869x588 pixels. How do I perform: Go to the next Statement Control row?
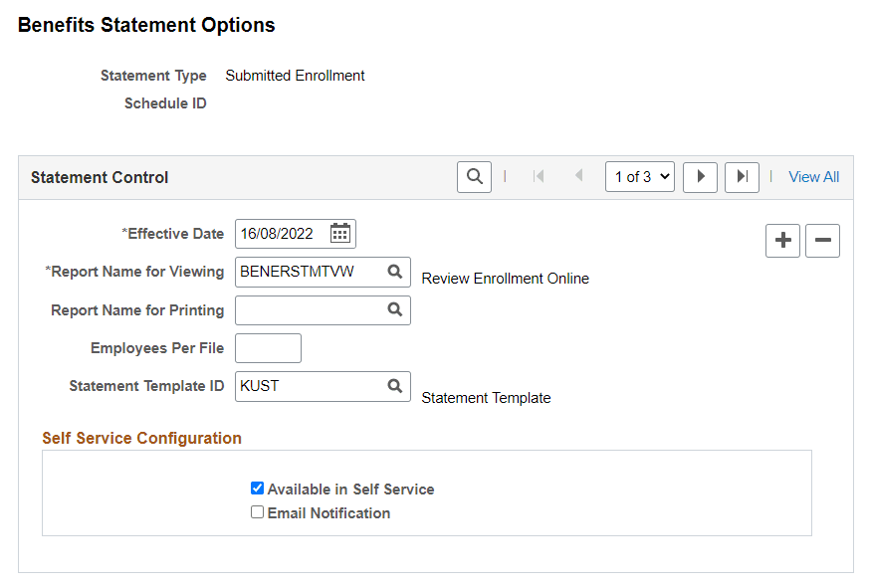(x=701, y=176)
